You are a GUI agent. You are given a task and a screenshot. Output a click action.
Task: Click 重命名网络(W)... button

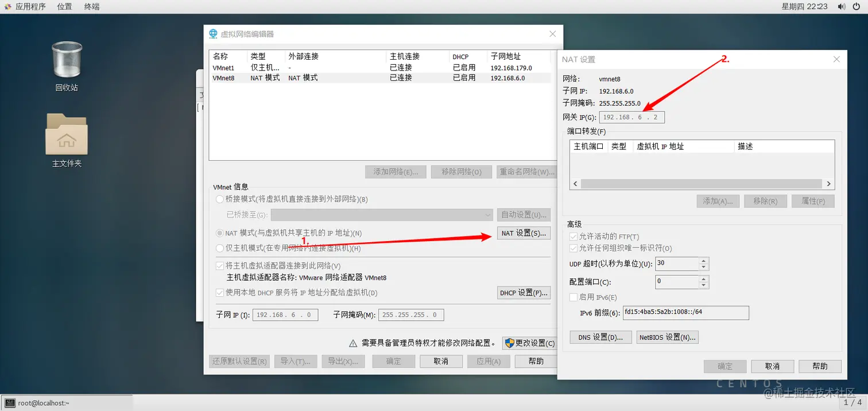click(x=527, y=172)
